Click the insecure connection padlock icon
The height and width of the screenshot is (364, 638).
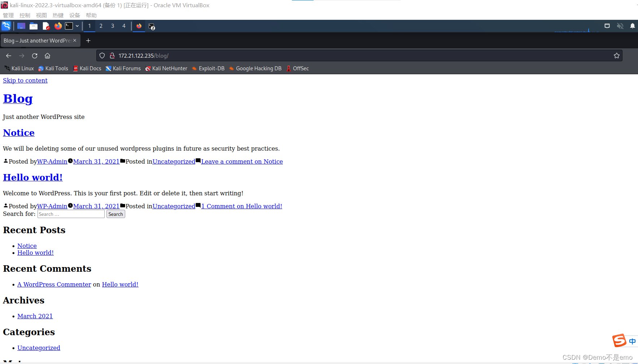coord(112,56)
